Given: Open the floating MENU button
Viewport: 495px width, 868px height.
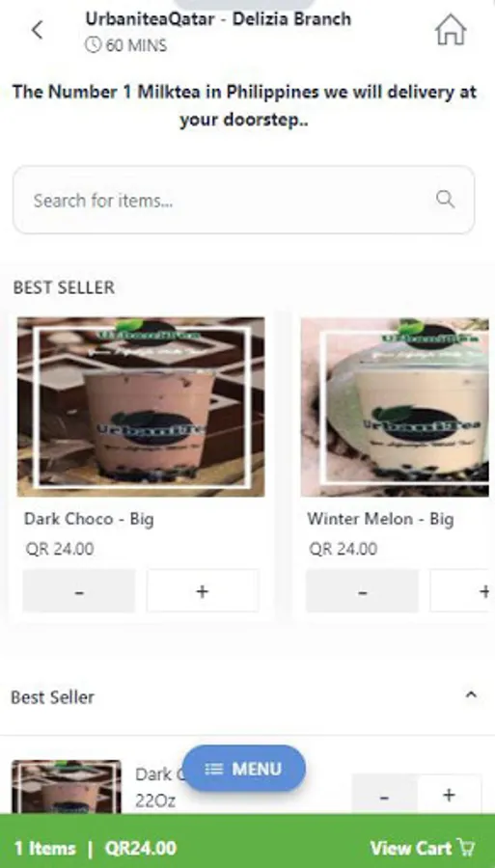Looking at the screenshot, I should tap(243, 769).
